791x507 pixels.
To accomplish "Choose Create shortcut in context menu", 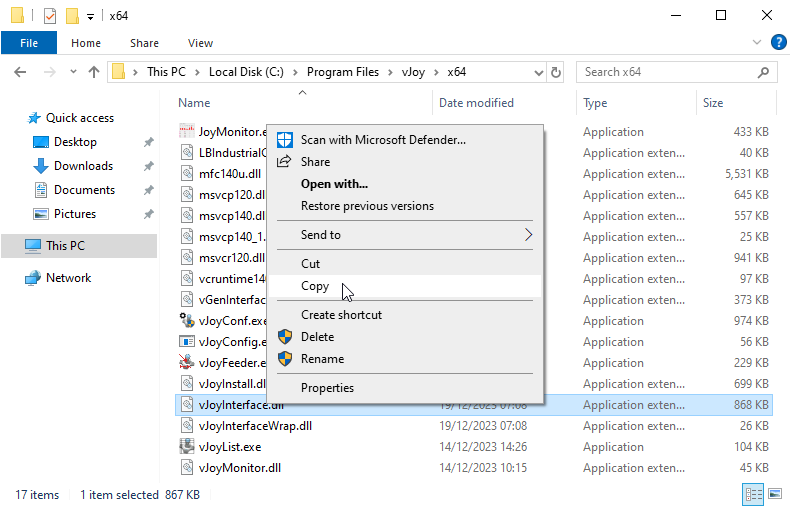I will [405, 315].
